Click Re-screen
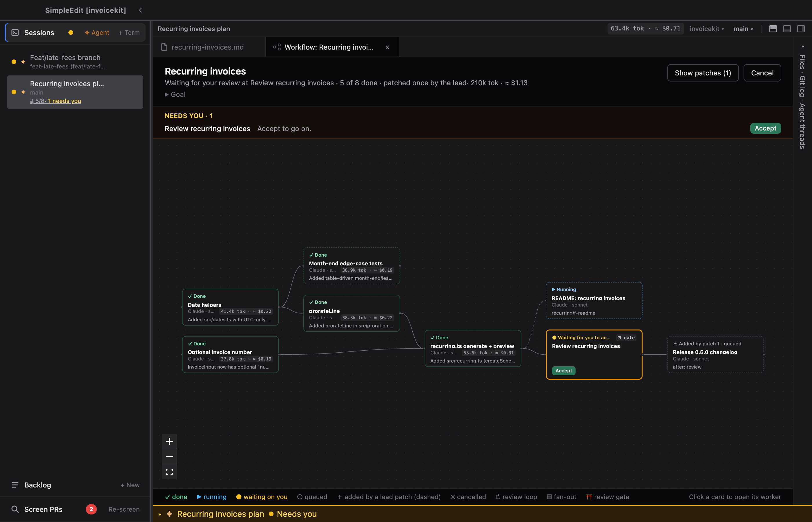Screen dimensions: 812x522 point(124,509)
